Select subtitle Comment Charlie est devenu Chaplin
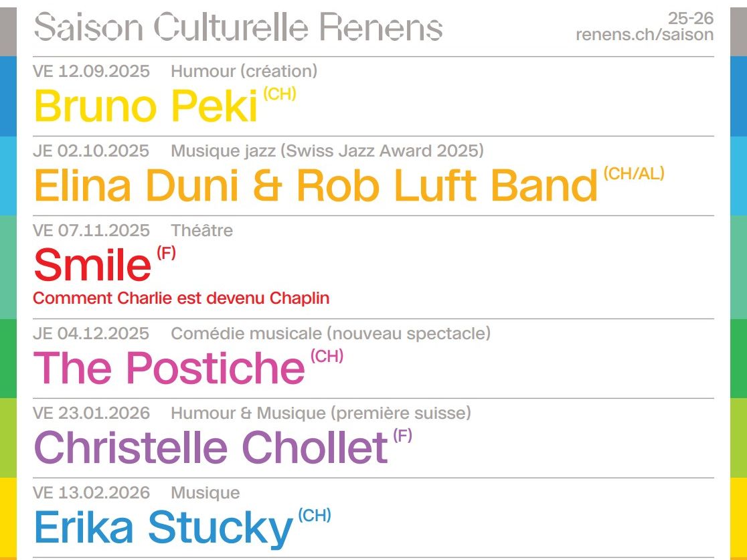 tap(181, 298)
